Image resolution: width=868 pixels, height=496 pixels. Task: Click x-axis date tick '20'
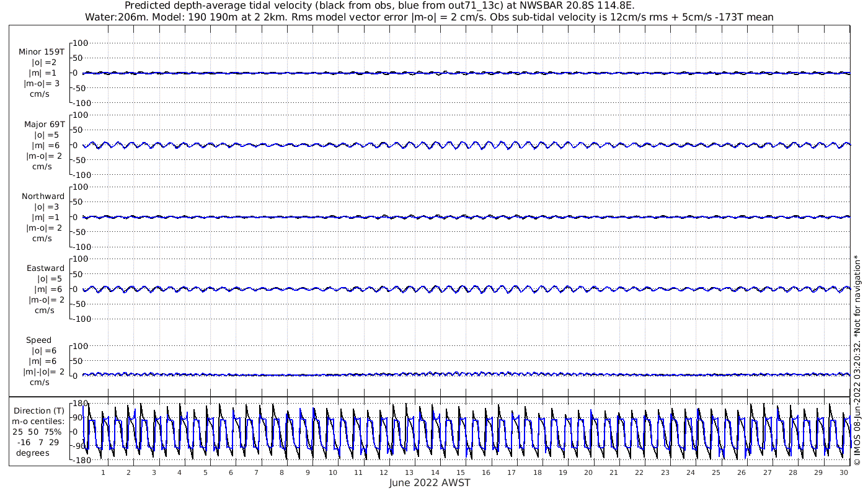(588, 472)
